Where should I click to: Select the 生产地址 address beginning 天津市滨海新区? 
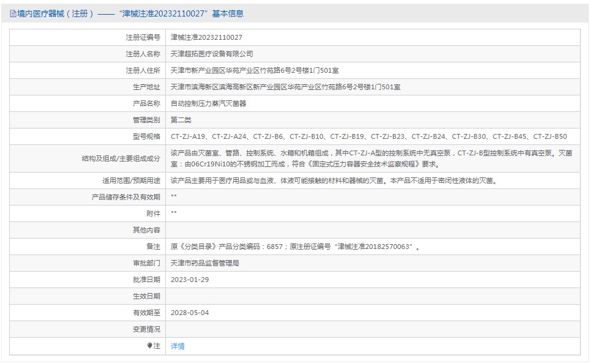(286, 87)
